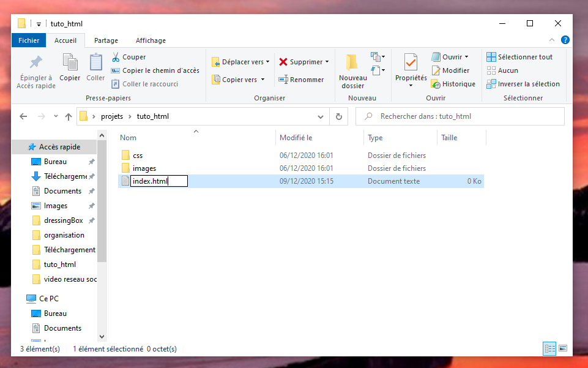
Task: Open the Déplacer vers dropdown
Action: click(x=240, y=62)
